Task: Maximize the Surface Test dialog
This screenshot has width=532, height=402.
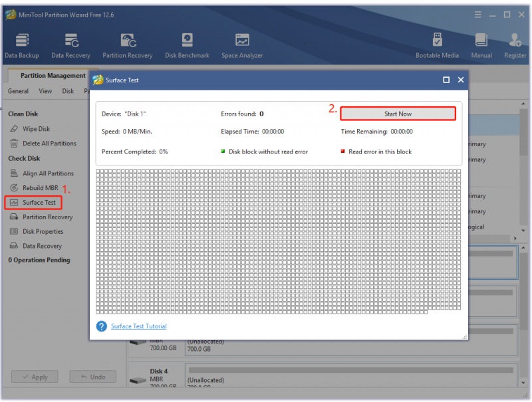Action: 446,80
